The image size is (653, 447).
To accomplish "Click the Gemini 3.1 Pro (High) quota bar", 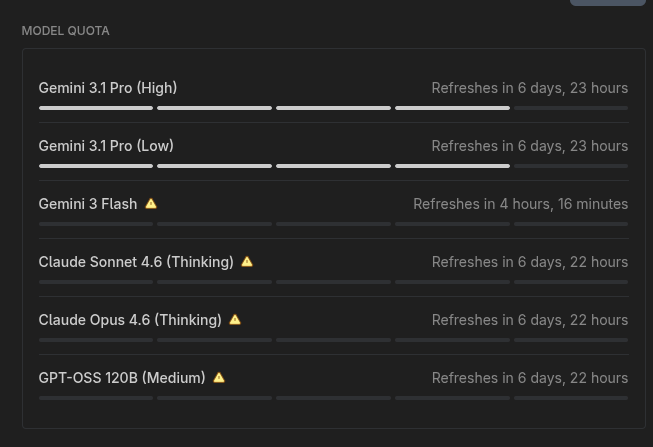I will (x=333, y=108).
